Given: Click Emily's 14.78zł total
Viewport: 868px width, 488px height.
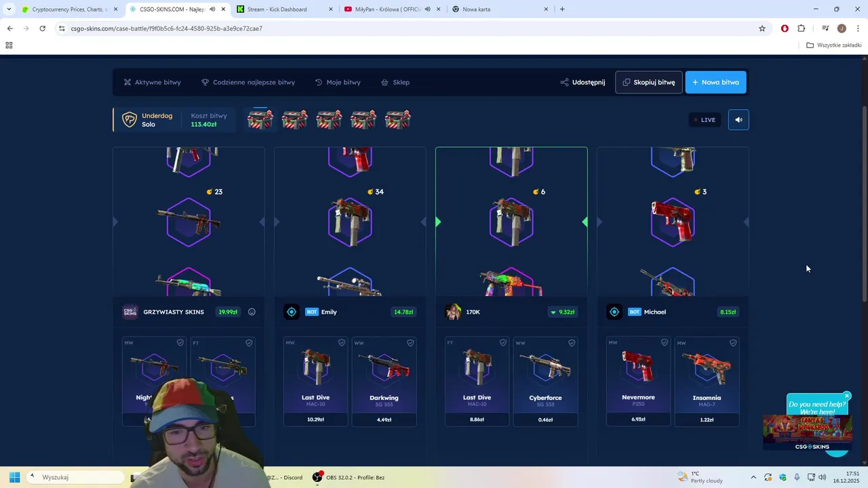Looking at the screenshot, I should (x=403, y=312).
